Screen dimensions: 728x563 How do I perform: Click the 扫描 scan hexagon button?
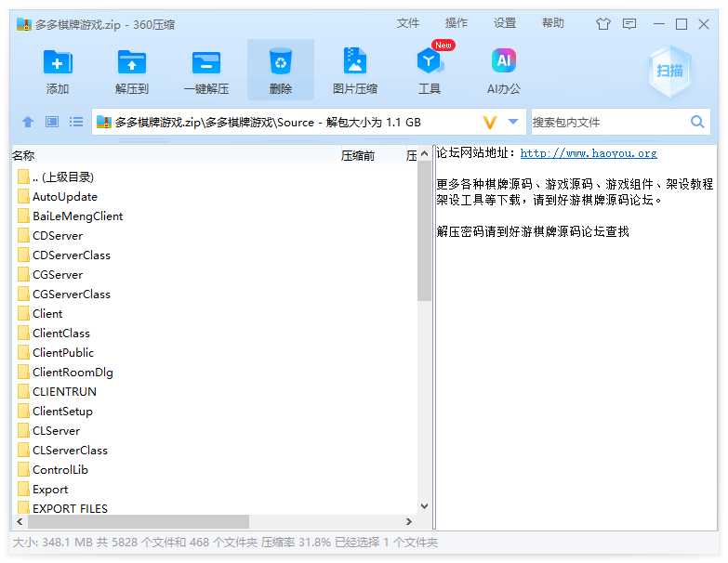pyautogui.click(x=669, y=71)
